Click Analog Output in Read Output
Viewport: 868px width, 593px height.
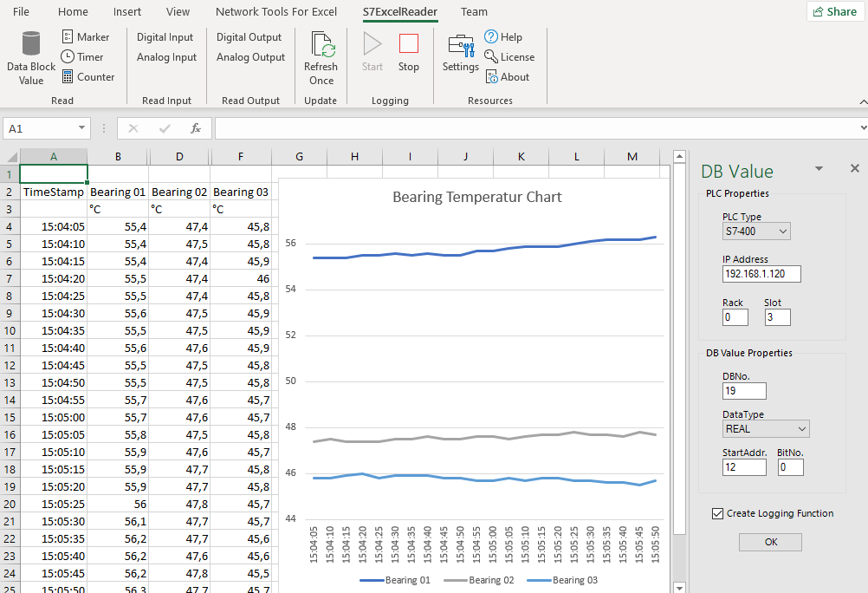[x=250, y=57]
